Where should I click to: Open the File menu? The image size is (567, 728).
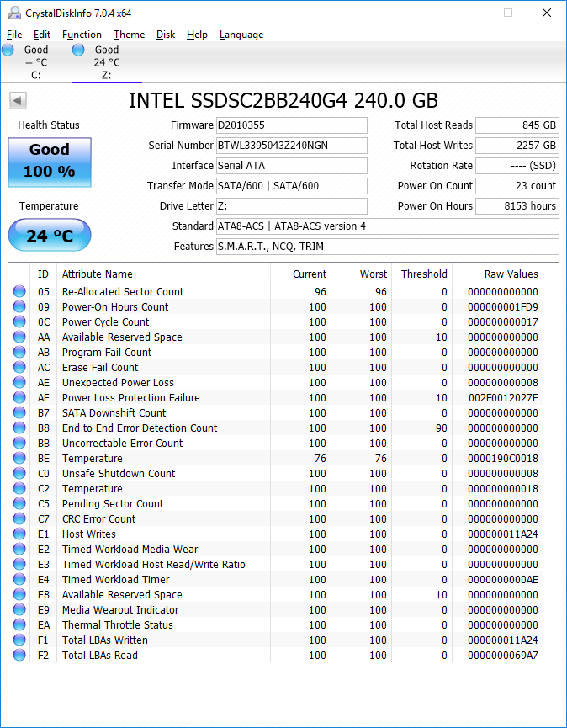pos(14,35)
